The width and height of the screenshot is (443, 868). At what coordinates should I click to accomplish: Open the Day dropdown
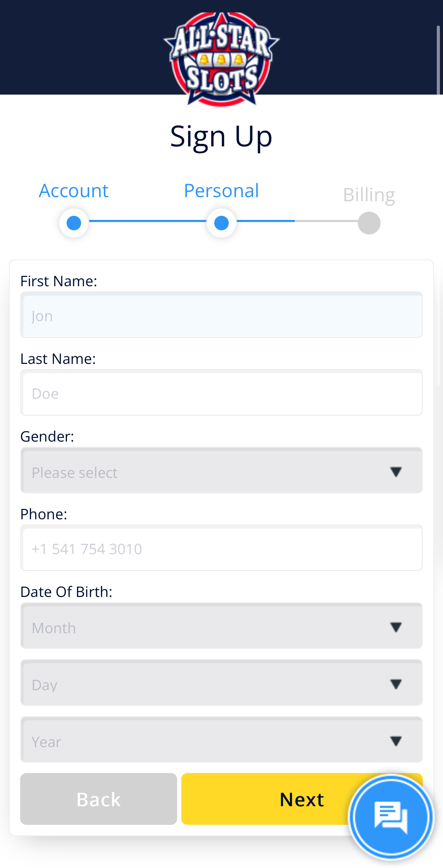pos(221,683)
